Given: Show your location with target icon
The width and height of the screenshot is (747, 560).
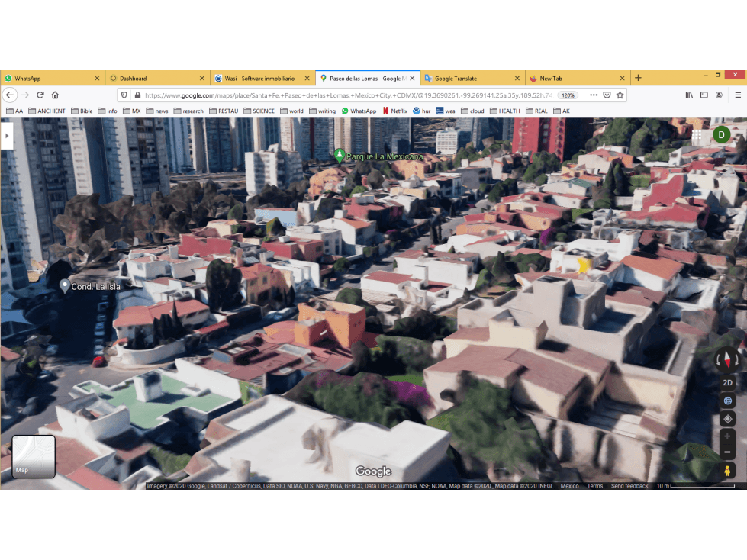Looking at the screenshot, I should [x=727, y=419].
